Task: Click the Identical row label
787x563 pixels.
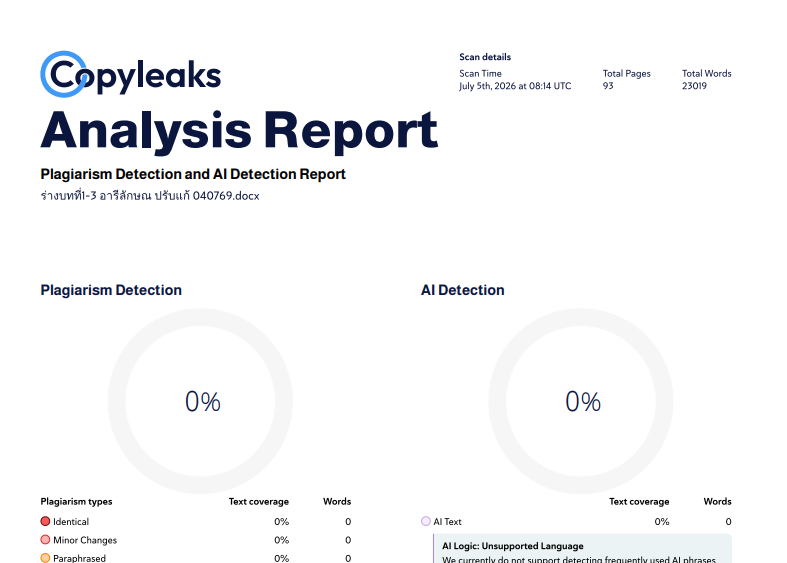Action: [x=71, y=522]
